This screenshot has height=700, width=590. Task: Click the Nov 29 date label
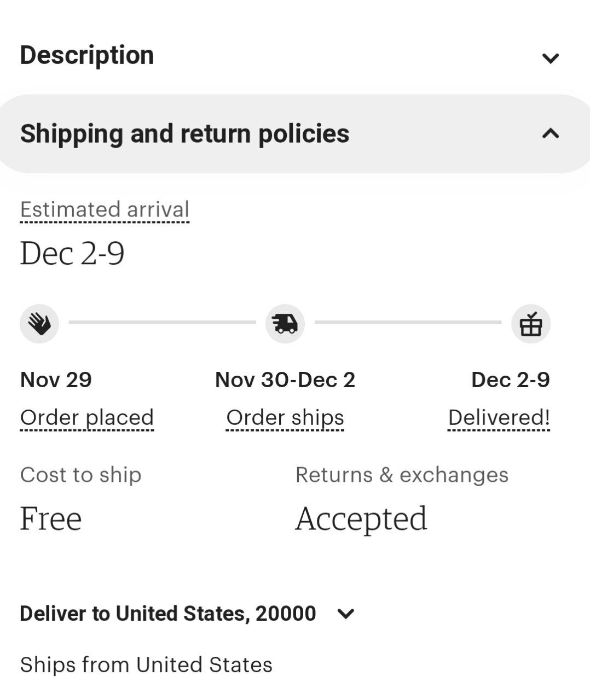click(x=56, y=380)
